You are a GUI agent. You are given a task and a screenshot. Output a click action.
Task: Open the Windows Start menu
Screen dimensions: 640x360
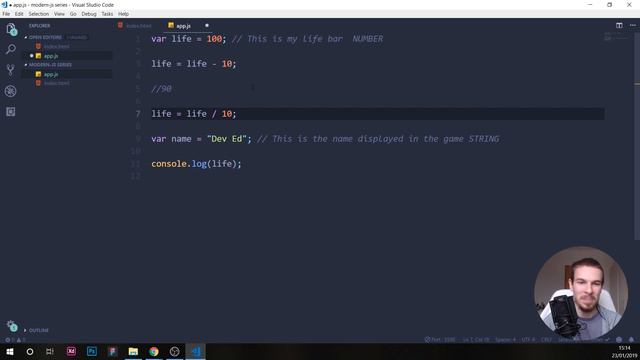coord(10,351)
